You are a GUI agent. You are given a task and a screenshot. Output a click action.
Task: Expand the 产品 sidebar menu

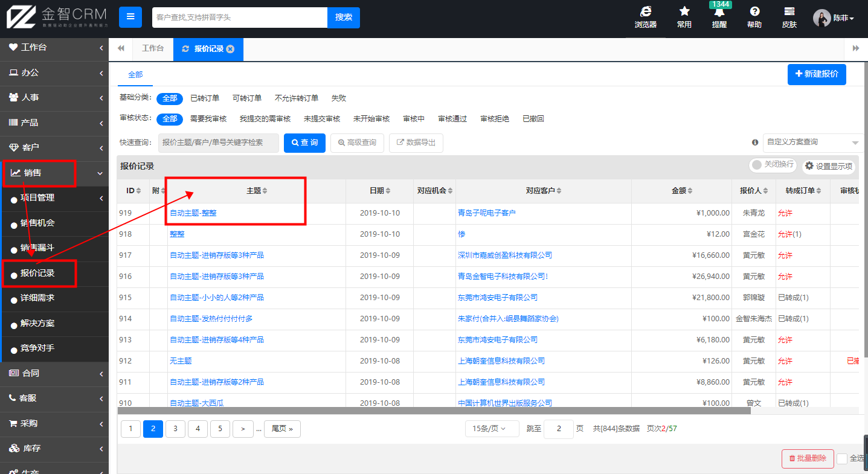click(x=54, y=123)
